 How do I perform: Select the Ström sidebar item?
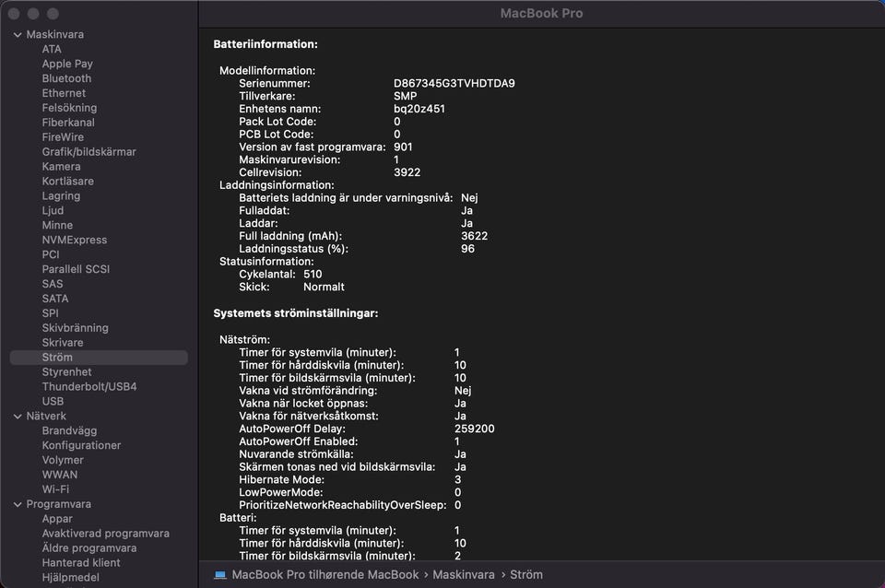[x=57, y=358]
